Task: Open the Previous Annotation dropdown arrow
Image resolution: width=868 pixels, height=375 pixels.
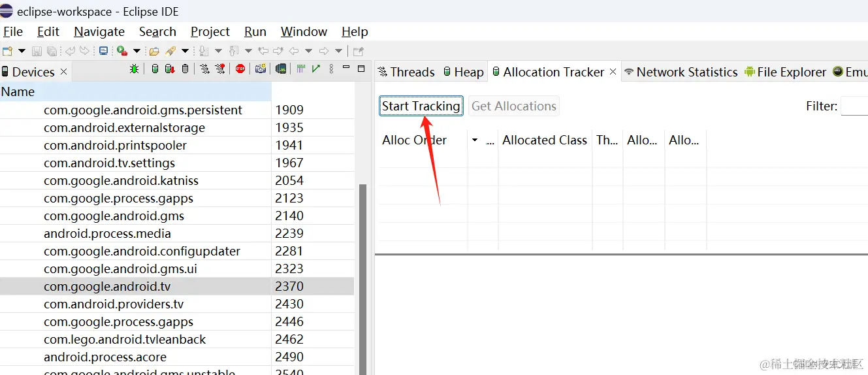Action: click(x=248, y=51)
